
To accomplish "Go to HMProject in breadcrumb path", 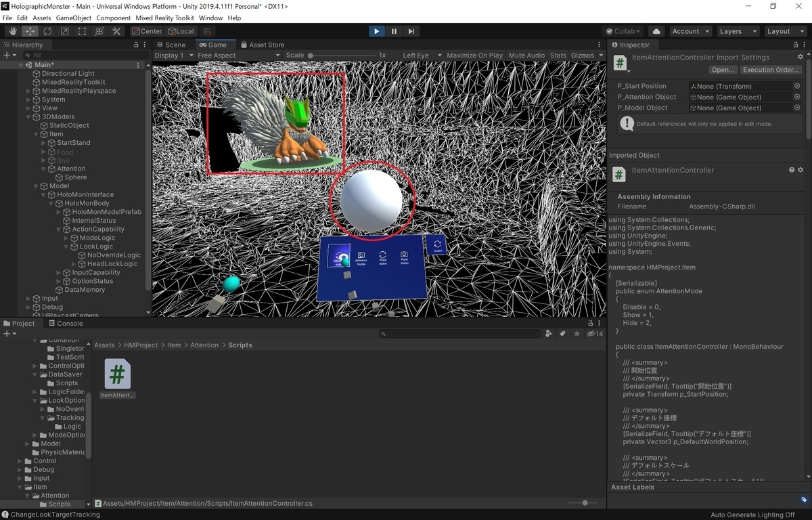I will click(x=141, y=345).
